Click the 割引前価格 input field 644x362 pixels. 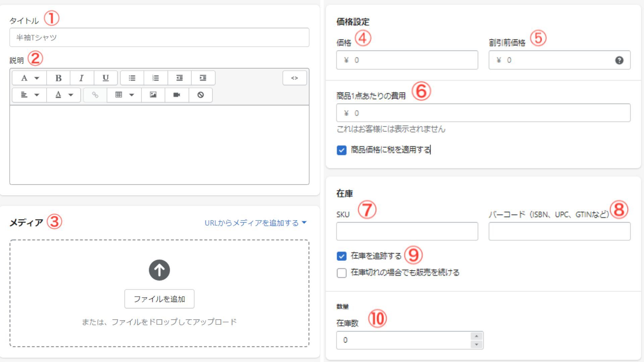point(559,60)
